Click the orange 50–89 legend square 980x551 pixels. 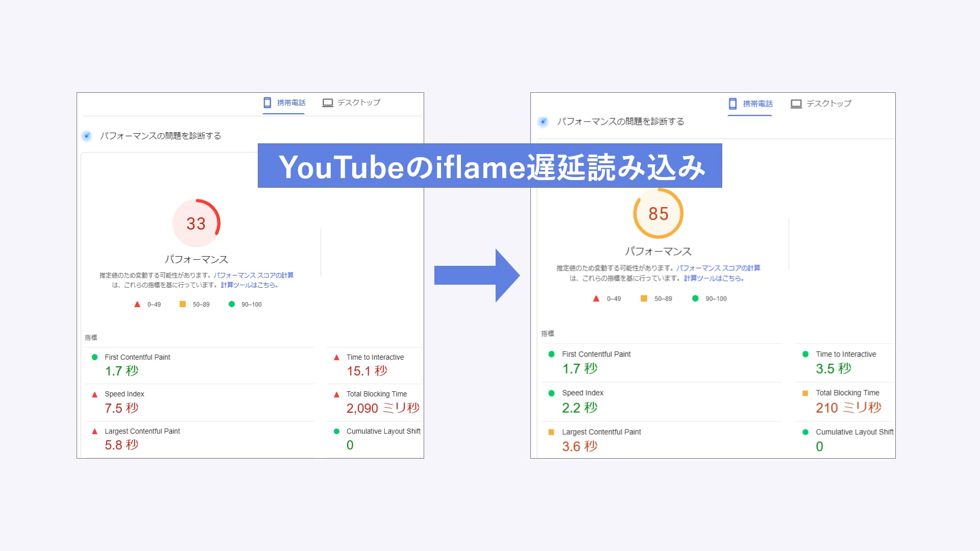click(x=182, y=304)
